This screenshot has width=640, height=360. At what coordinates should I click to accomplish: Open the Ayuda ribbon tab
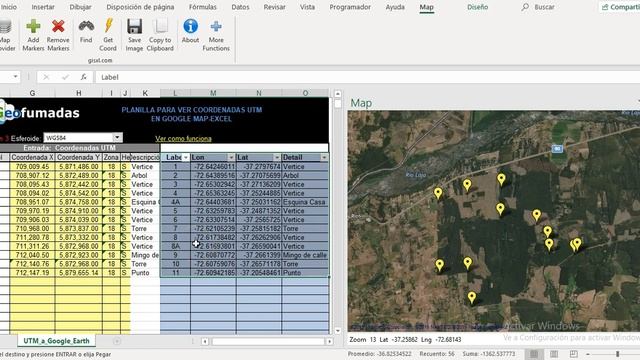395,7
